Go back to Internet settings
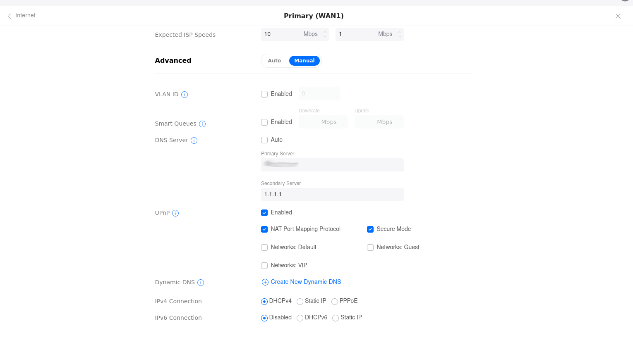 (x=22, y=16)
